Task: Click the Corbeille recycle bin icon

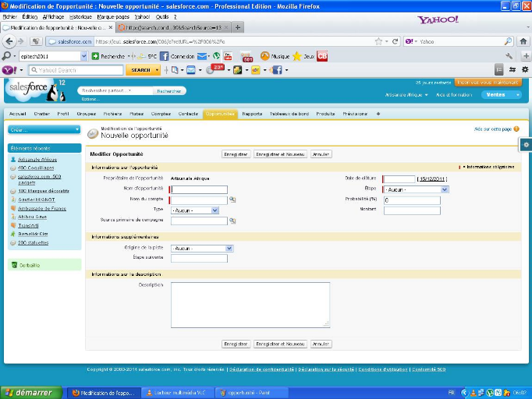Action: click(x=14, y=265)
